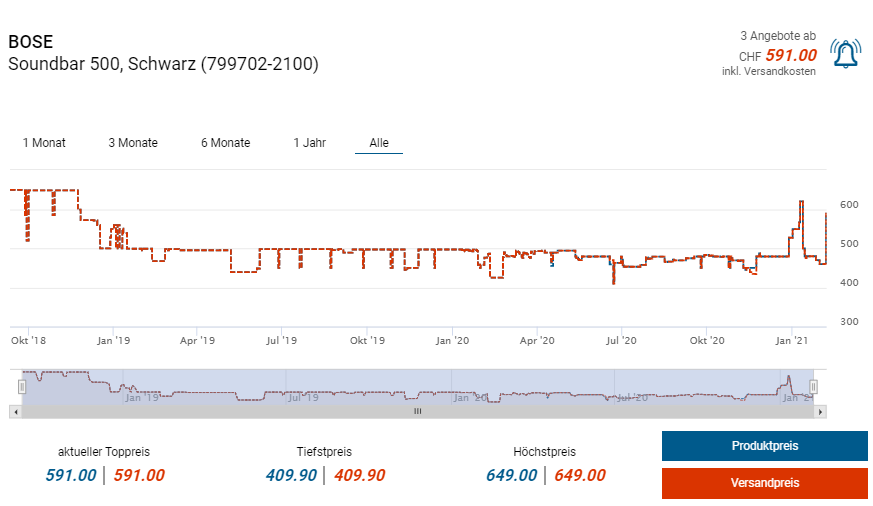Image resolution: width=873 pixels, height=506 pixels.
Task: Click the navigator mini chart selected area
Action: coord(418,387)
